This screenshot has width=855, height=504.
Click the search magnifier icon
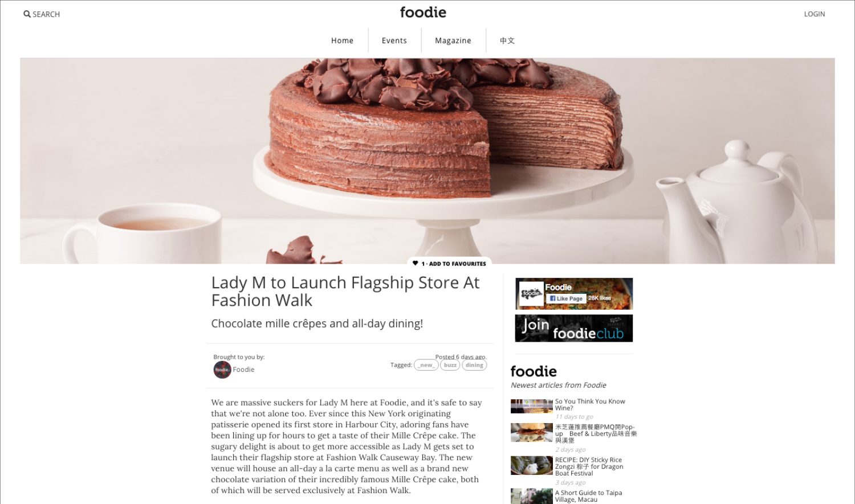[x=27, y=14]
